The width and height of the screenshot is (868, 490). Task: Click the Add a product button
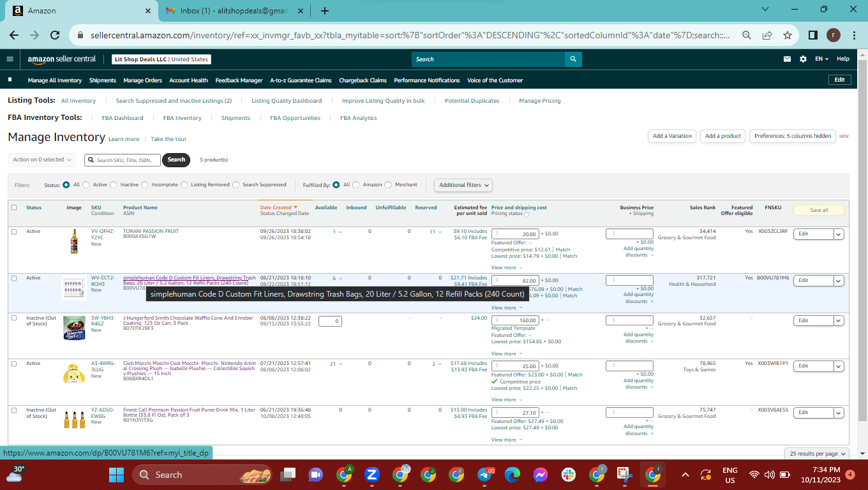(x=723, y=136)
